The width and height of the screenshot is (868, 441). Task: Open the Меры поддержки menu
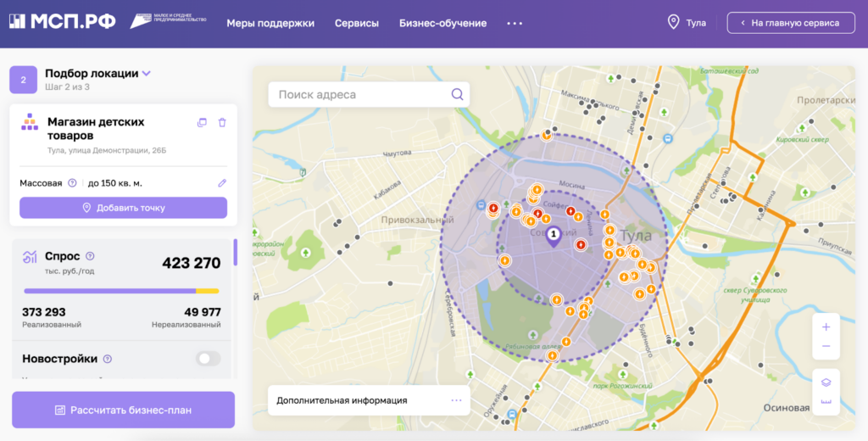(270, 23)
